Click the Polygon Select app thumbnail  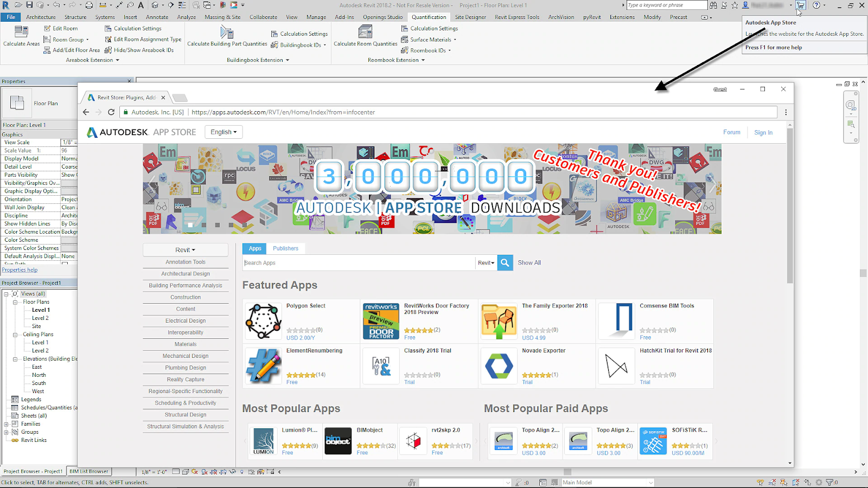tap(264, 321)
